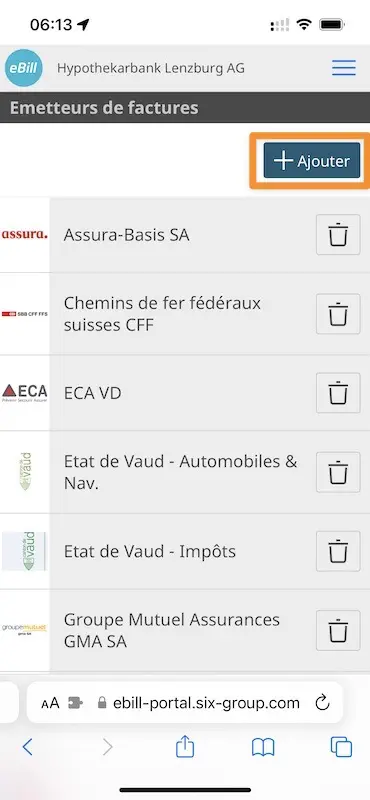This screenshot has height=800, width=370.
Task: Show all open Safari tabs
Action: click(341, 747)
